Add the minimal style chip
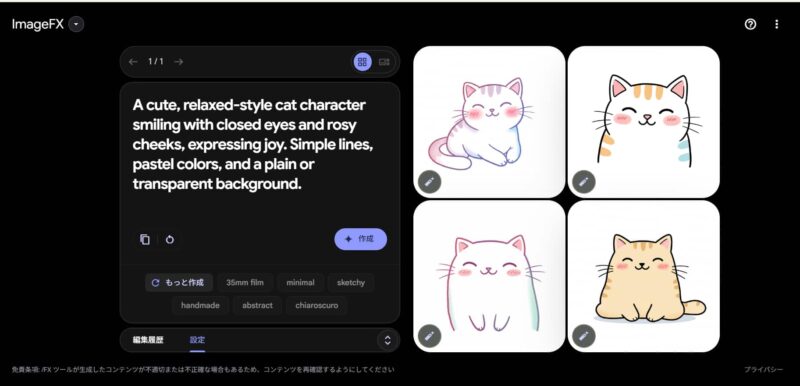 (301, 282)
